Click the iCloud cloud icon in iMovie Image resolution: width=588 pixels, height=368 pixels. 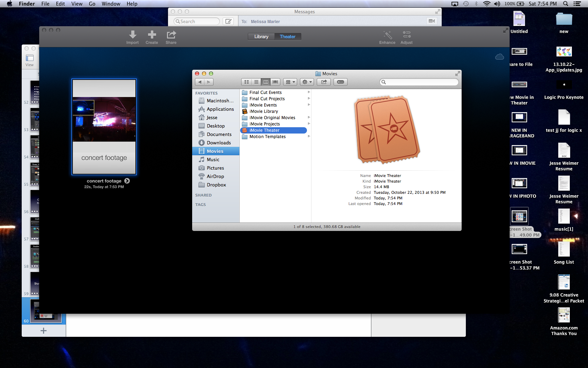coord(499,57)
